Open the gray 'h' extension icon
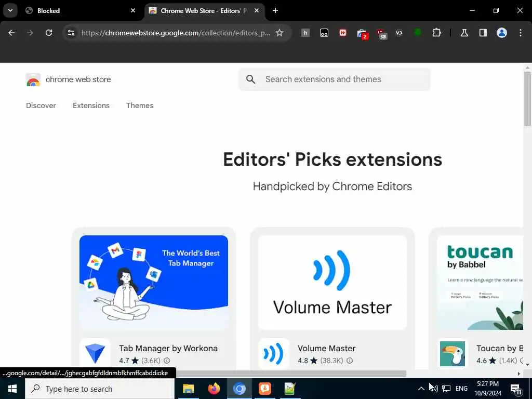This screenshot has height=399, width=532. [305, 33]
